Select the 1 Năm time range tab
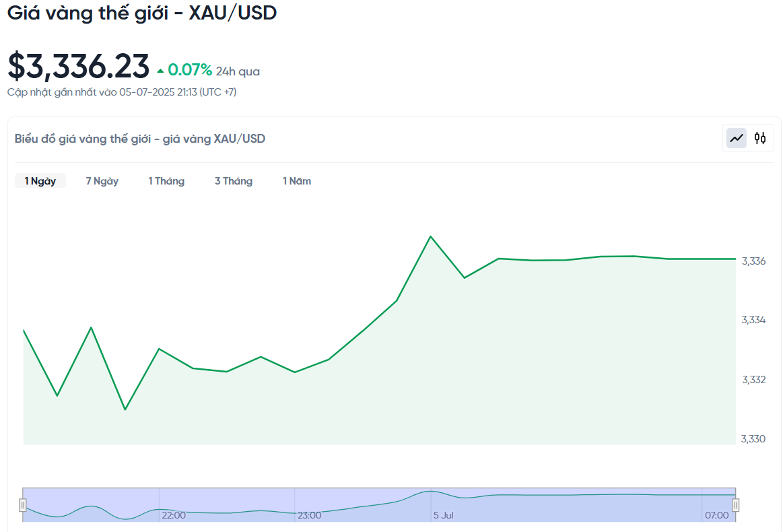The image size is (783, 532). pyautogui.click(x=297, y=181)
